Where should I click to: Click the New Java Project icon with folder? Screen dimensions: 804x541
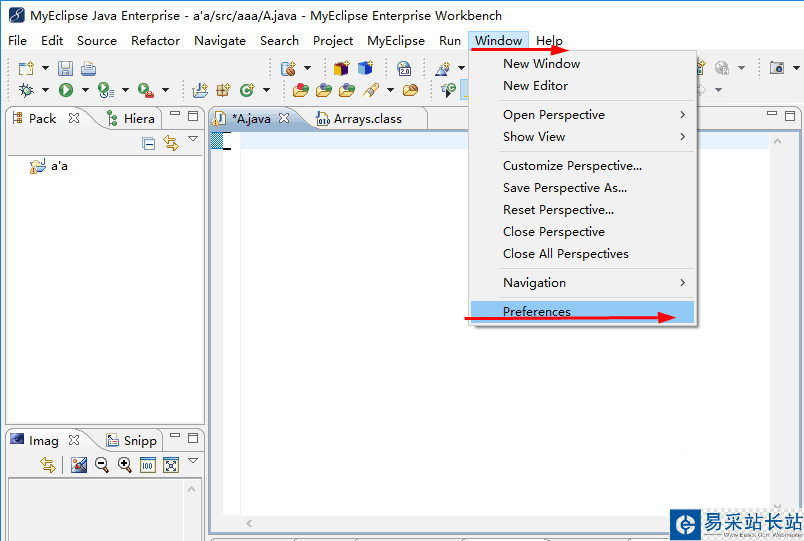click(200, 90)
